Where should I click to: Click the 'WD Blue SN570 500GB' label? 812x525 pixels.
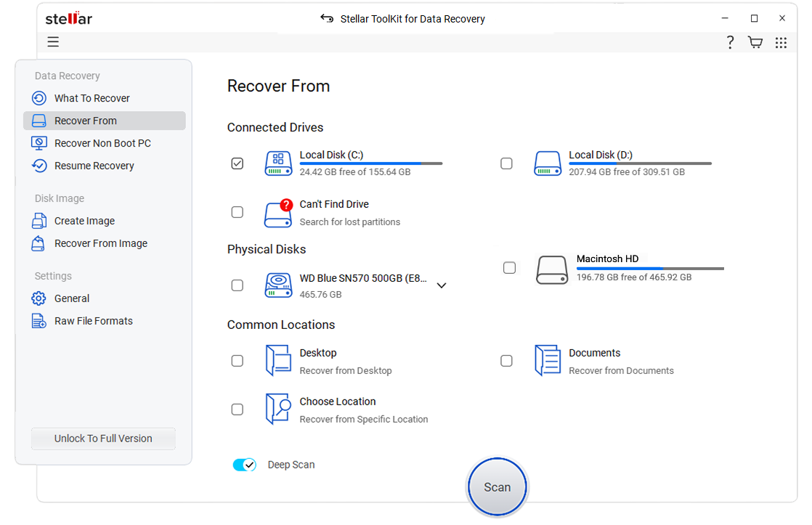[x=363, y=278]
